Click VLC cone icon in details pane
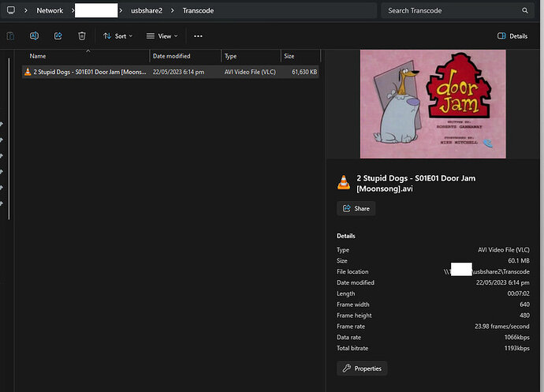 pos(344,183)
